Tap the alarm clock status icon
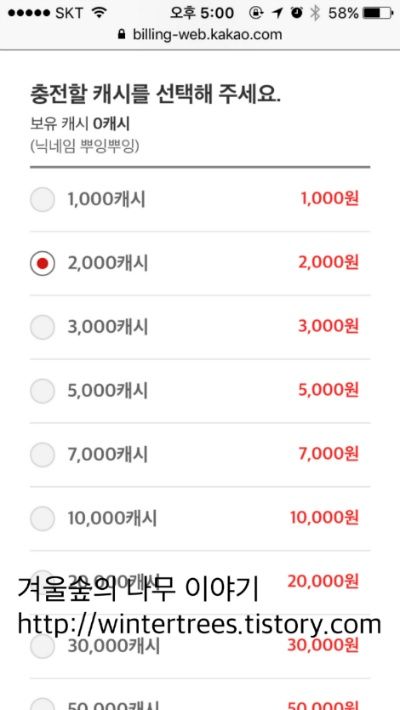Image resolution: width=400 pixels, height=710 pixels. [x=297, y=13]
